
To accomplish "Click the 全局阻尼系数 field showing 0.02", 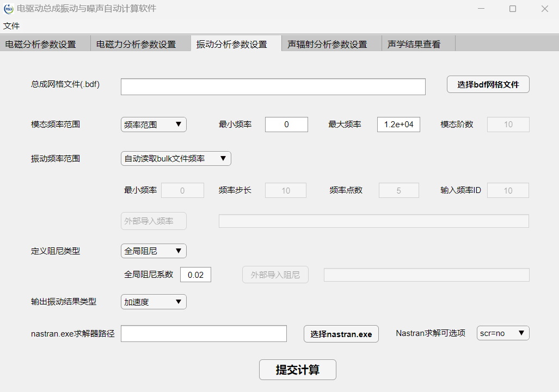I will pyautogui.click(x=195, y=275).
